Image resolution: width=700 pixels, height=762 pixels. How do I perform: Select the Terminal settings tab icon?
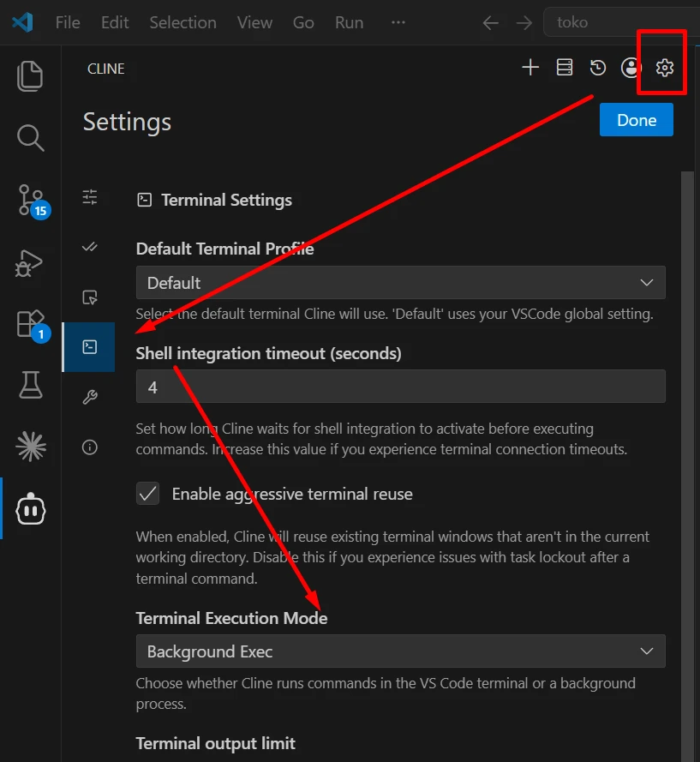(x=89, y=347)
